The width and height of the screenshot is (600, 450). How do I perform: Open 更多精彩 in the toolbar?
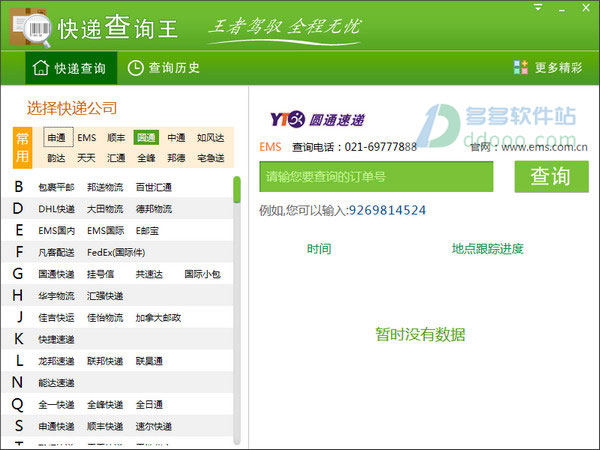(x=548, y=68)
